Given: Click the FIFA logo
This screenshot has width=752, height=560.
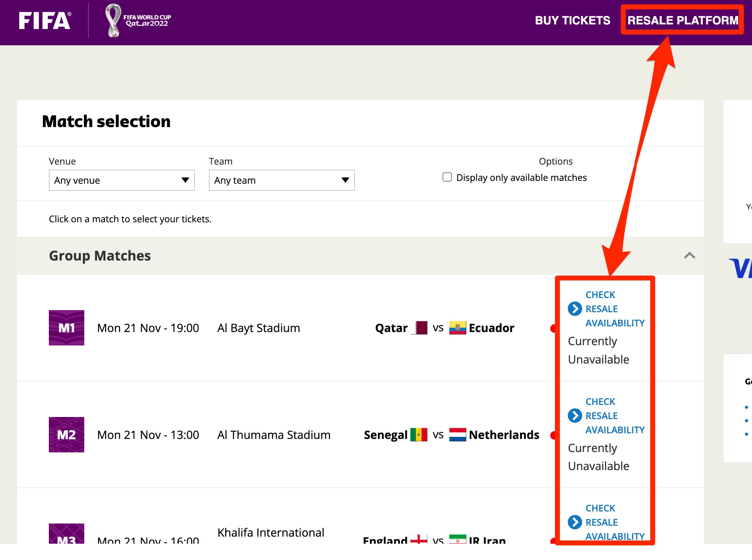Looking at the screenshot, I should (x=45, y=21).
